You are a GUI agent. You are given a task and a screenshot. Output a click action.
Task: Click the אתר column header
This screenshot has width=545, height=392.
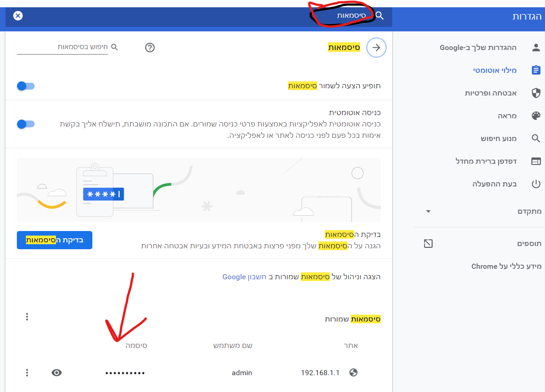pos(351,346)
